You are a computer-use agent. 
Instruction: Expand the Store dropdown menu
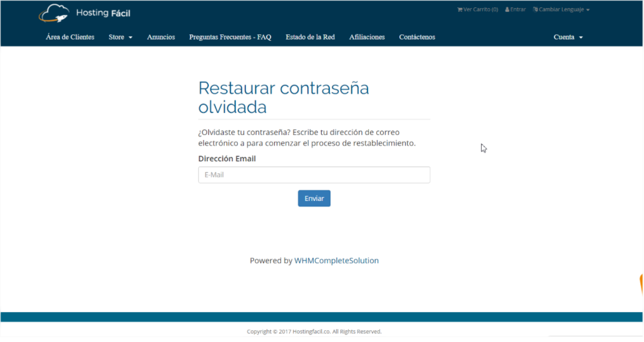pyautogui.click(x=120, y=37)
